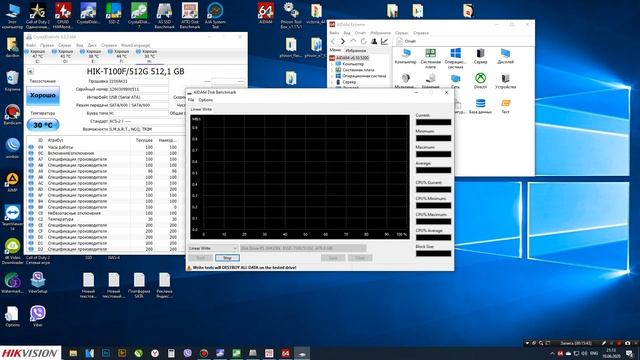
Task: Click the Clear button in Disk Benchmark
Action: (360, 258)
